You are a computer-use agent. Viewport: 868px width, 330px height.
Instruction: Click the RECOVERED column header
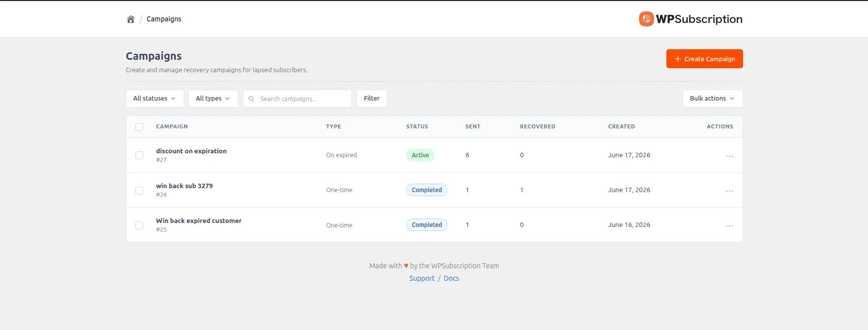[x=538, y=126]
